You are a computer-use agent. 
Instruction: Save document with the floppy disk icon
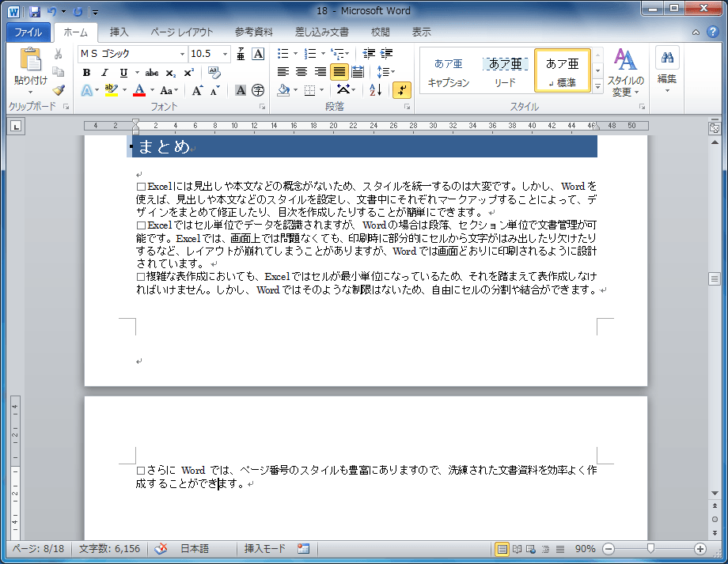[x=35, y=12]
